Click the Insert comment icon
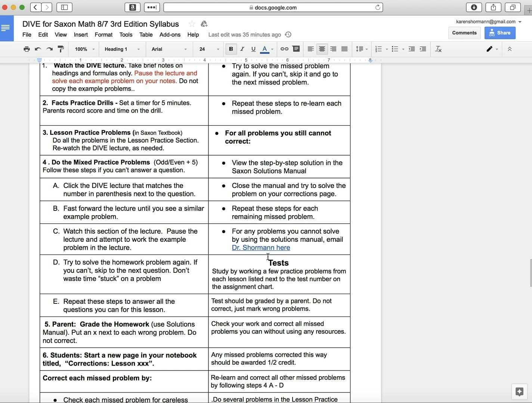Image resolution: width=532 pixels, height=403 pixels. pyautogui.click(x=296, y=49)
